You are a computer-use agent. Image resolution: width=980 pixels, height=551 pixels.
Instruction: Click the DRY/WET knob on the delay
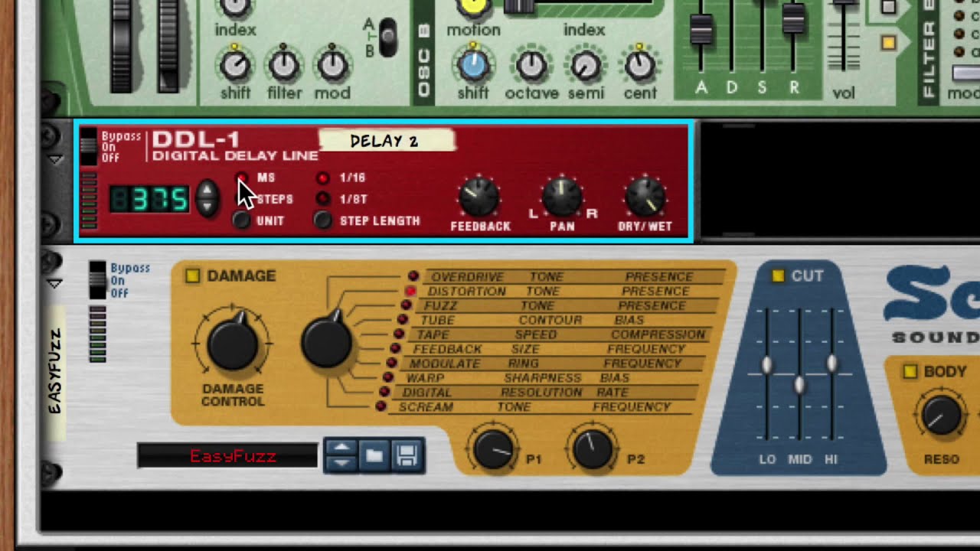645,197
